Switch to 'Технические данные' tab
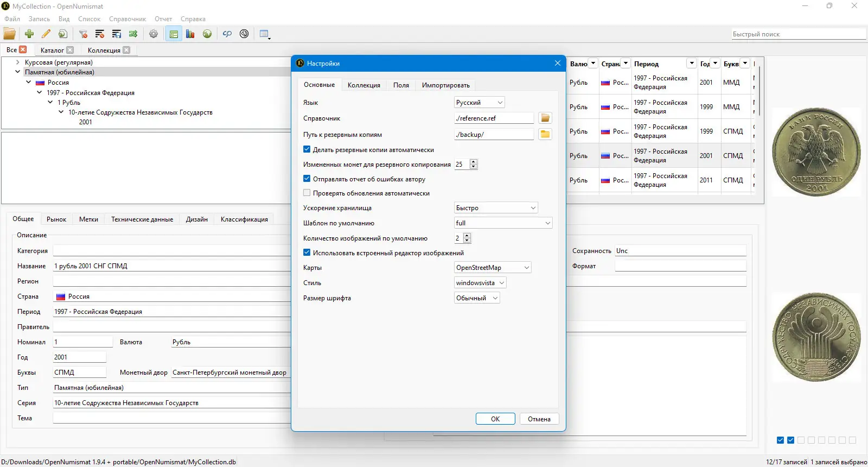The height and width of the screenshot is (467, 868). (x=142, y=219)
